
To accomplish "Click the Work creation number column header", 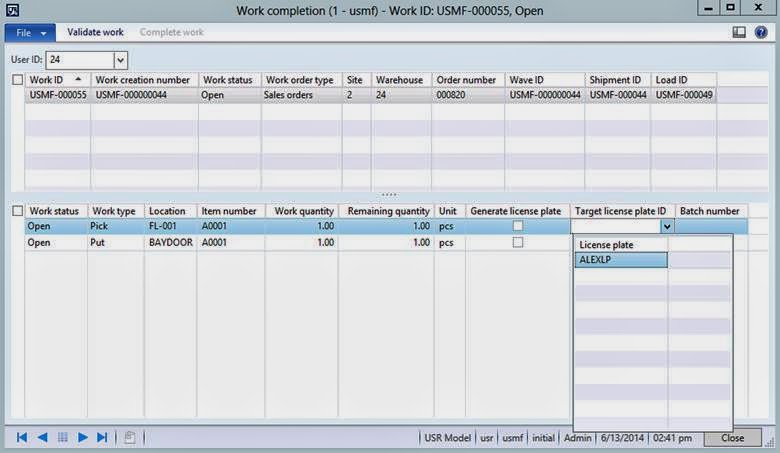I will point(145,80).
